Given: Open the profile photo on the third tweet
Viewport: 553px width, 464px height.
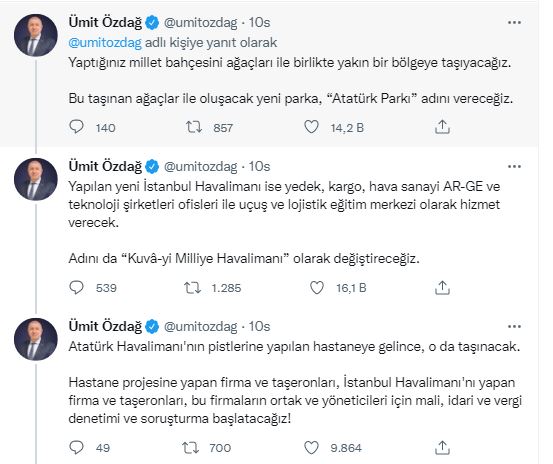Looking at the screenshot, I should [36, 339].
